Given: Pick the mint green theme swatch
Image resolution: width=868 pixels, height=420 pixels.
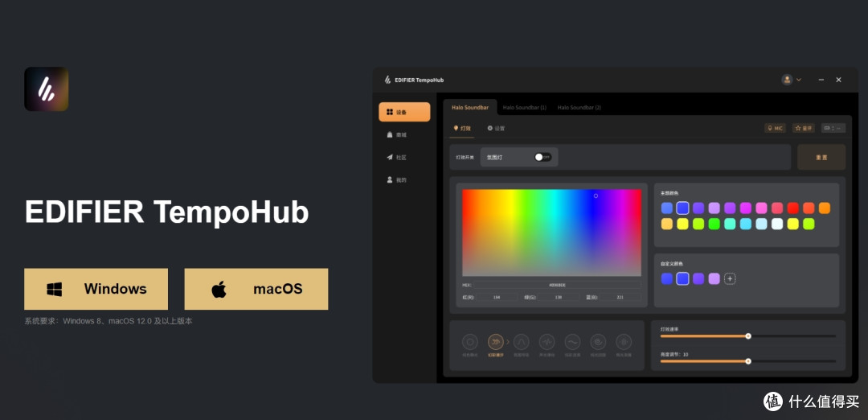Looking at the screenshot, I should [x=730, y=224].
